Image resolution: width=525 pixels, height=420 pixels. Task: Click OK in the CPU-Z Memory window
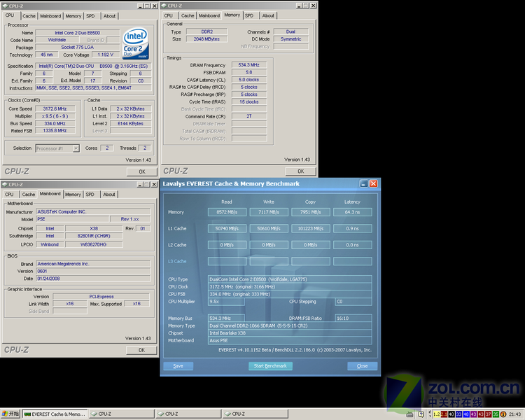(301, 171)
